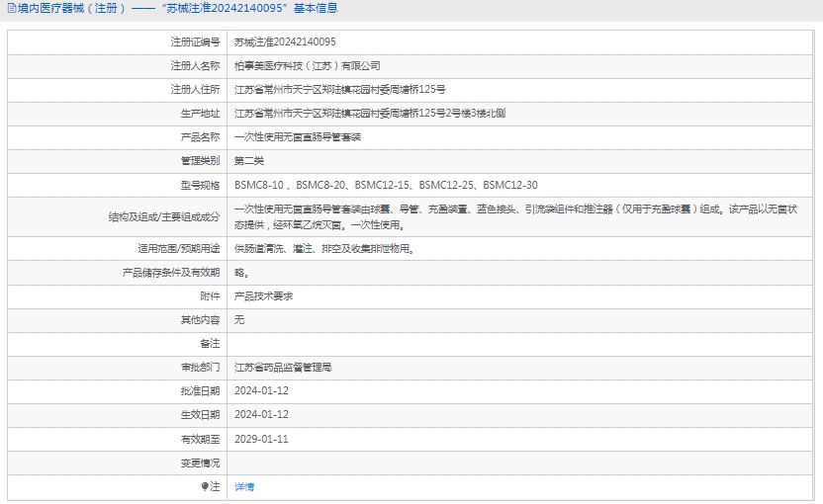Click the document icon beside 境内医疗器械 title
823x504 pixels.
[11, 9]
